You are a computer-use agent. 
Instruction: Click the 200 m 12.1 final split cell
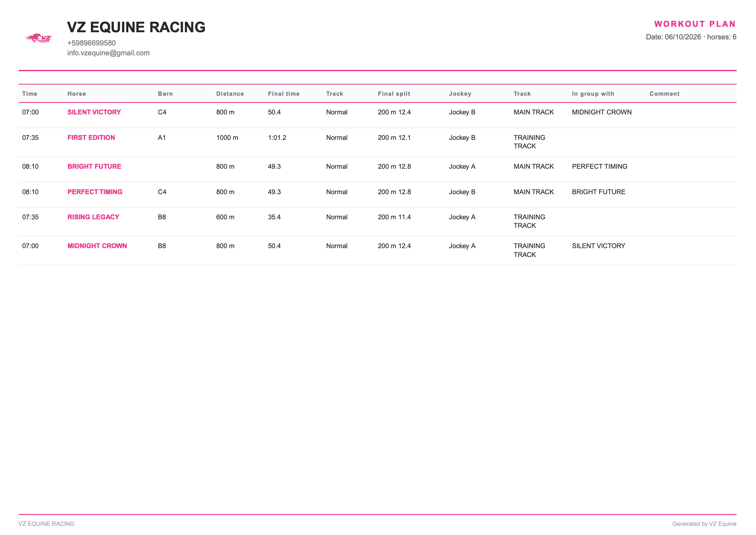point(394,137)
